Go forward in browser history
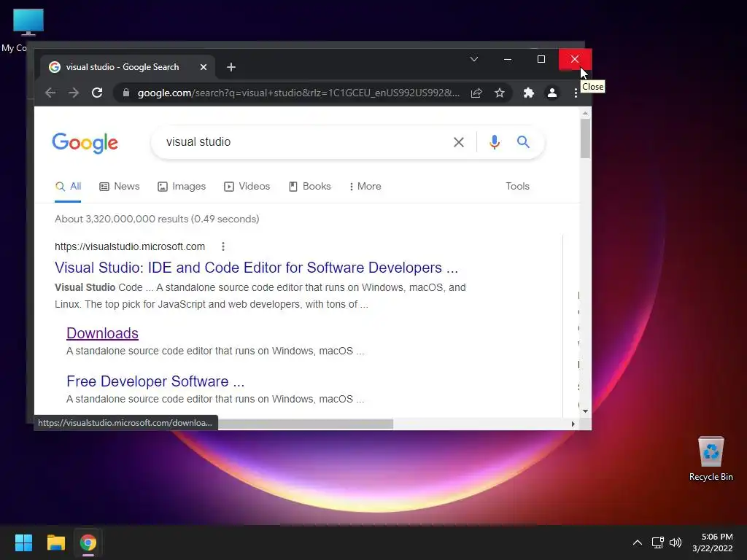 [x=74, y=93]
